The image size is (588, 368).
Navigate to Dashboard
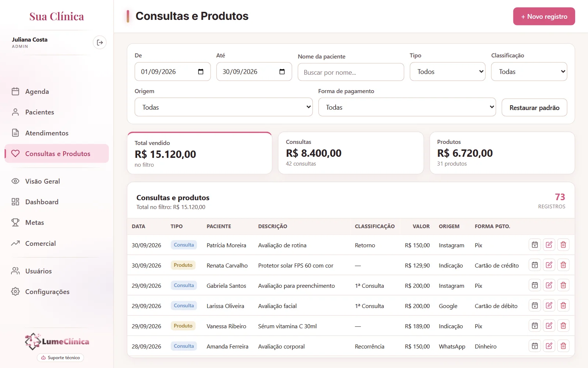[x=57, y=202]
